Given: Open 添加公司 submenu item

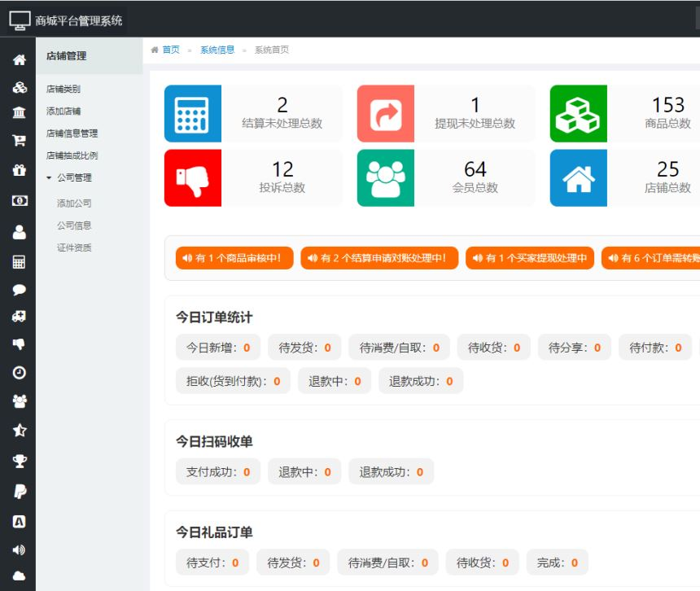Looking at the screenshot, I should pos(74,203).
